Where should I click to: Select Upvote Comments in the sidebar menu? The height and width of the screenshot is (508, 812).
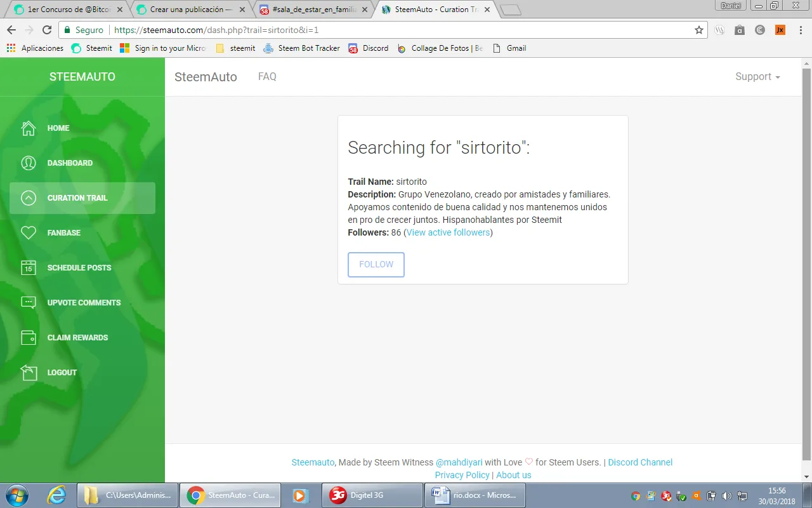click(x=82, y=303)
